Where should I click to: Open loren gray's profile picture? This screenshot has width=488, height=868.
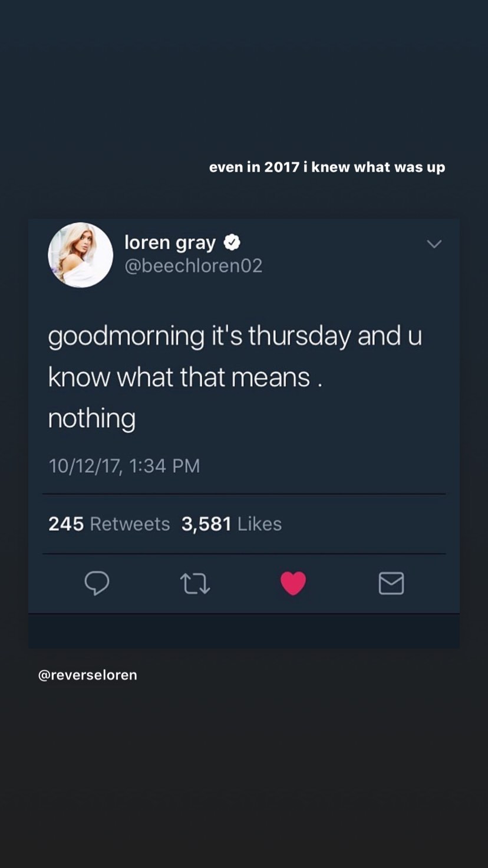[x=80, y=255]
